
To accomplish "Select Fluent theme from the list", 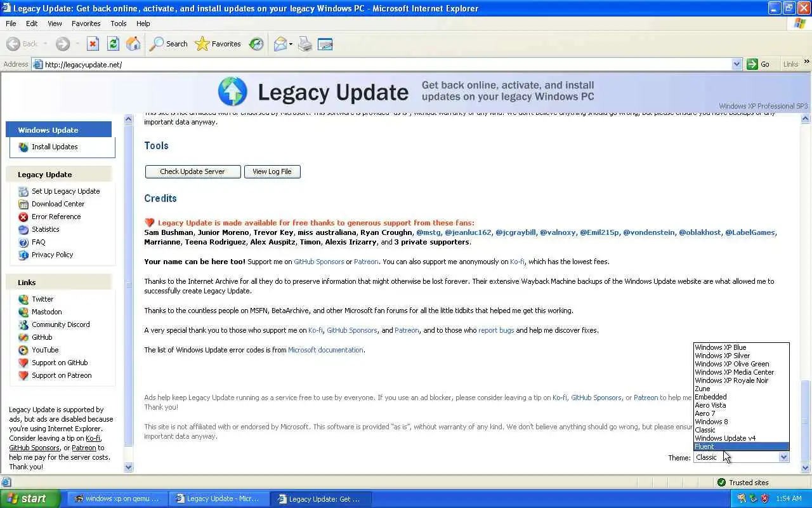I will tap(742, 446).
